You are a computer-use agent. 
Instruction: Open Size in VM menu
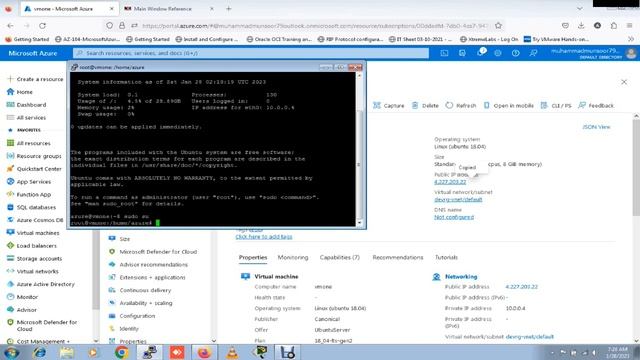click(119, 239)
